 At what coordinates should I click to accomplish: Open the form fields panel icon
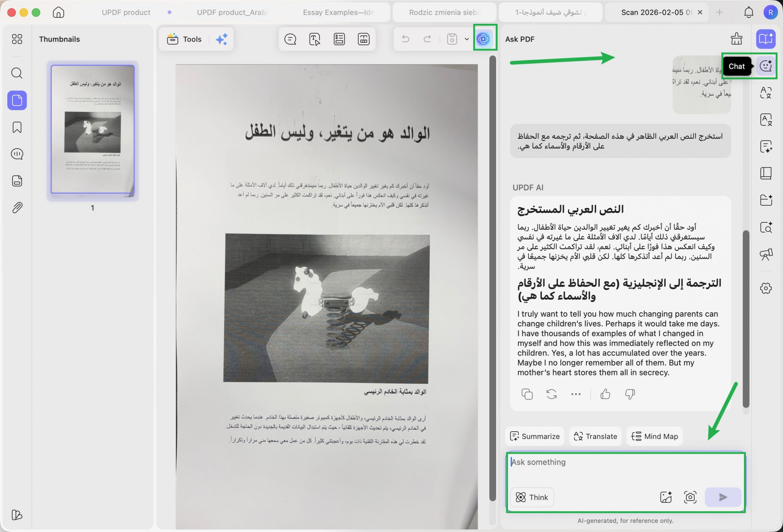point(17,181)
